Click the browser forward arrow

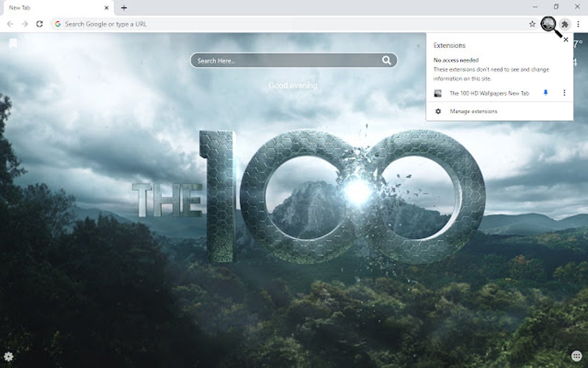25,24
